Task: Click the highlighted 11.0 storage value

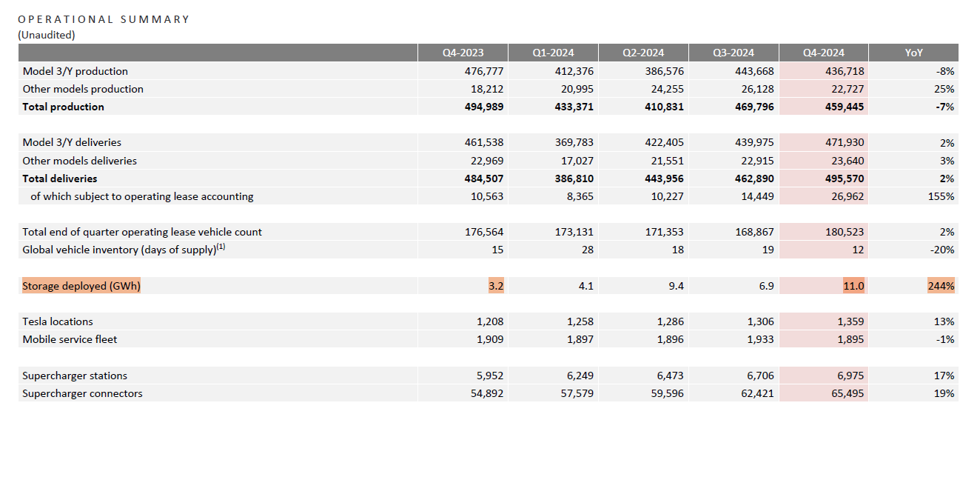Action: tap(853, 286)
